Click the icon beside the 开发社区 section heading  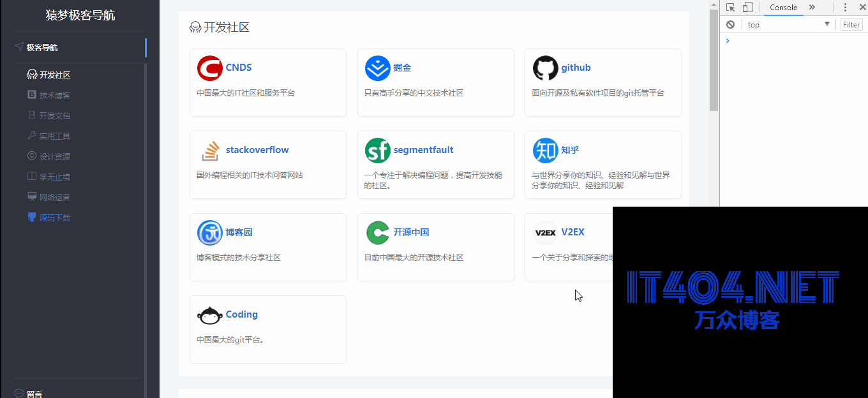pyautogui.click(x=195, y=27)
